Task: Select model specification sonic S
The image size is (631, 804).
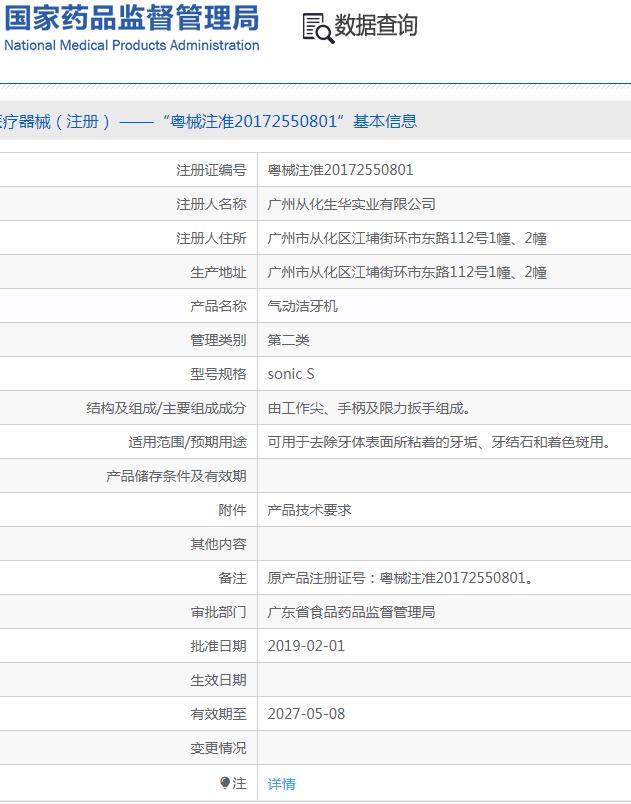Action: (291, 374)
